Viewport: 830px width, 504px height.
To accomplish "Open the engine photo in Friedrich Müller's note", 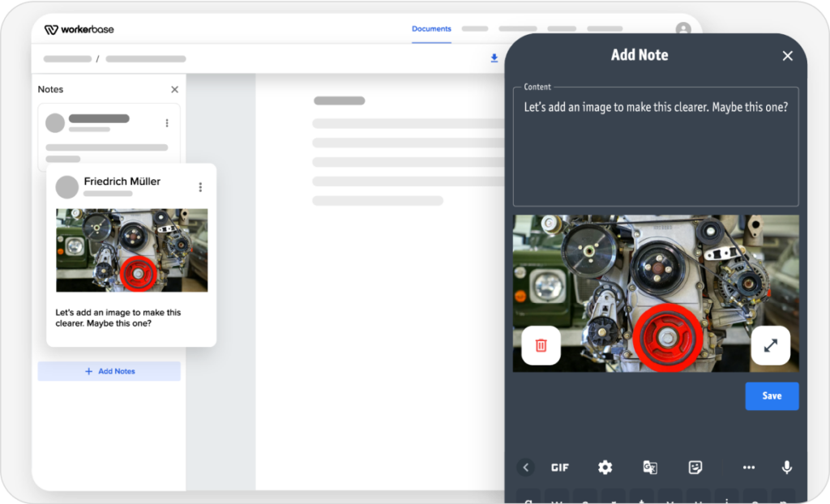I will (131, 250).
